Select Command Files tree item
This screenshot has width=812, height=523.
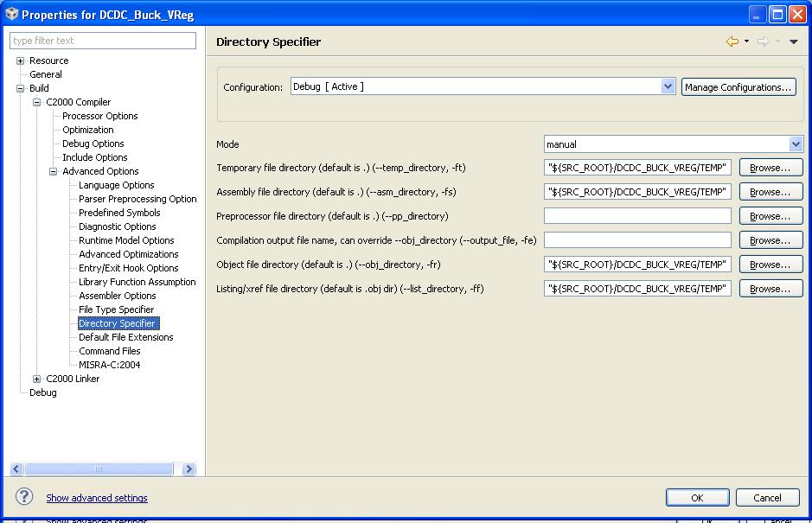coord(109,351)
